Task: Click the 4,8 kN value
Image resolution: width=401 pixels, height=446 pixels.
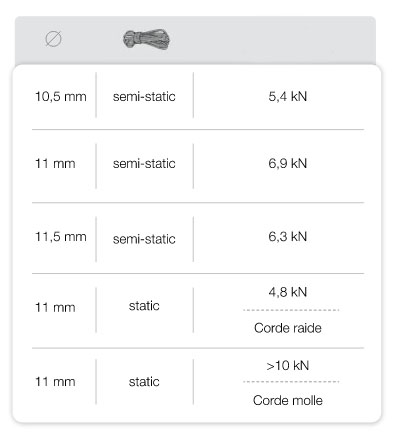Action: pos(288,292)
